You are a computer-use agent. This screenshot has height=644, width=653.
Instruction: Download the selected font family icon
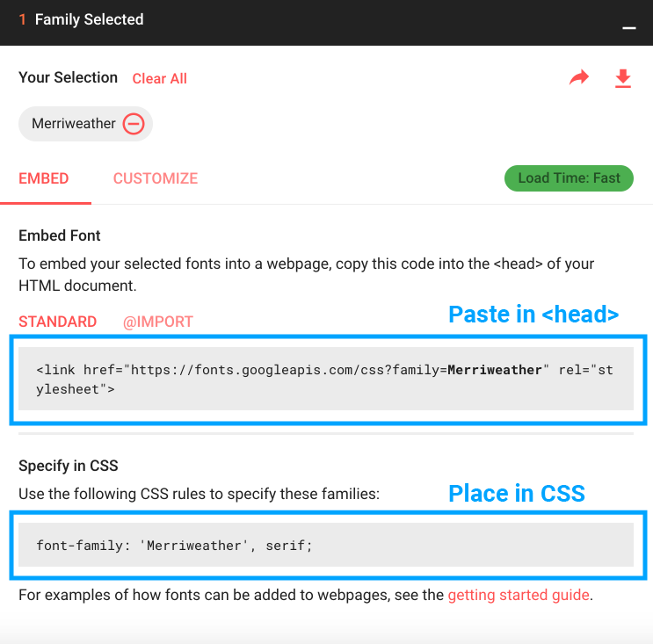pyautogui.click(x=623, y=78)
